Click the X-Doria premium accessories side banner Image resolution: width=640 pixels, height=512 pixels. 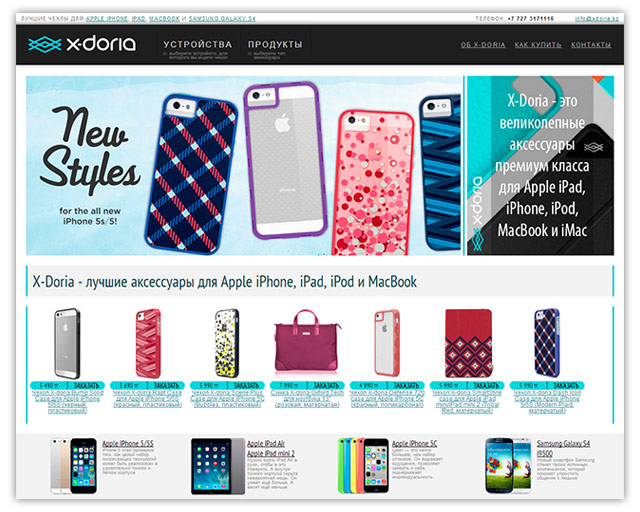pos(540,165)
